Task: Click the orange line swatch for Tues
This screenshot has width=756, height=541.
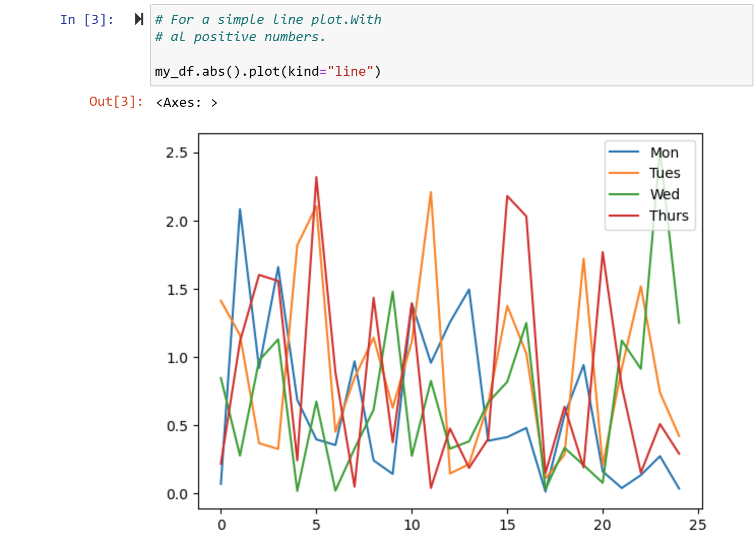Action: (x=624, y=173)
